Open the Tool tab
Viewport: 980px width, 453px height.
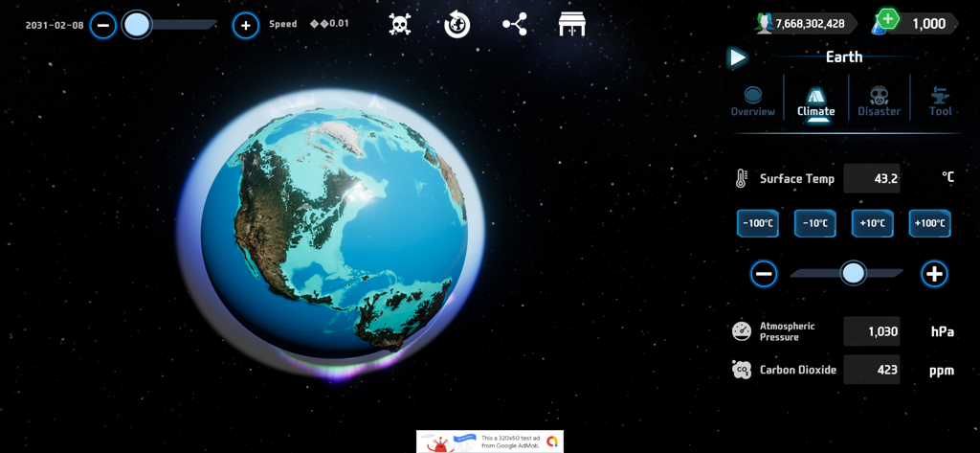click(x=940, y=102)
